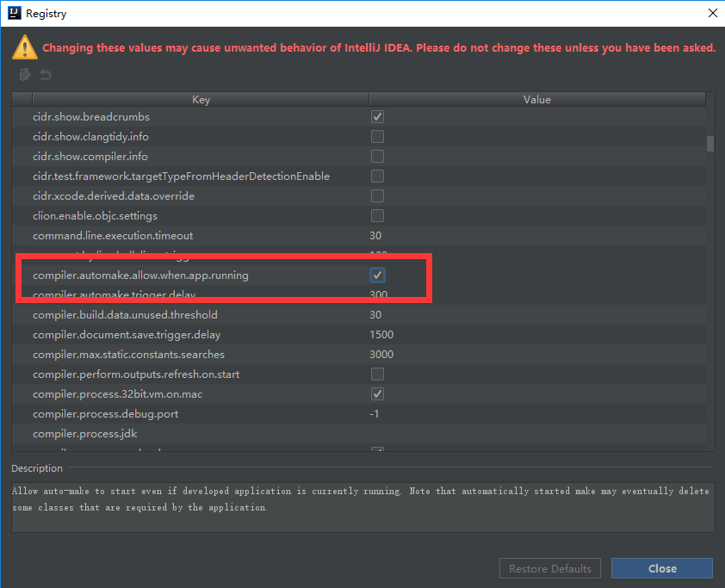Image resolution: width=725 pixels, height=588 pixels.
Task: Click the red warning message text
Action: click(x=379, y=48)
